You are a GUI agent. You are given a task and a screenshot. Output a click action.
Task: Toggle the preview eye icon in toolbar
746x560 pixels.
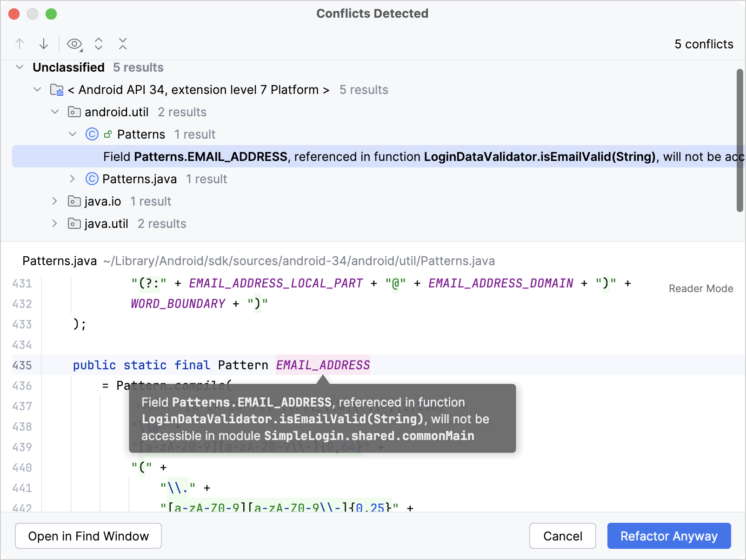74,43
